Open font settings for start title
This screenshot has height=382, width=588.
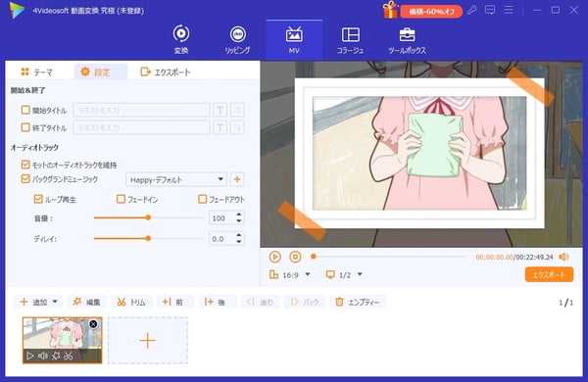220,110
